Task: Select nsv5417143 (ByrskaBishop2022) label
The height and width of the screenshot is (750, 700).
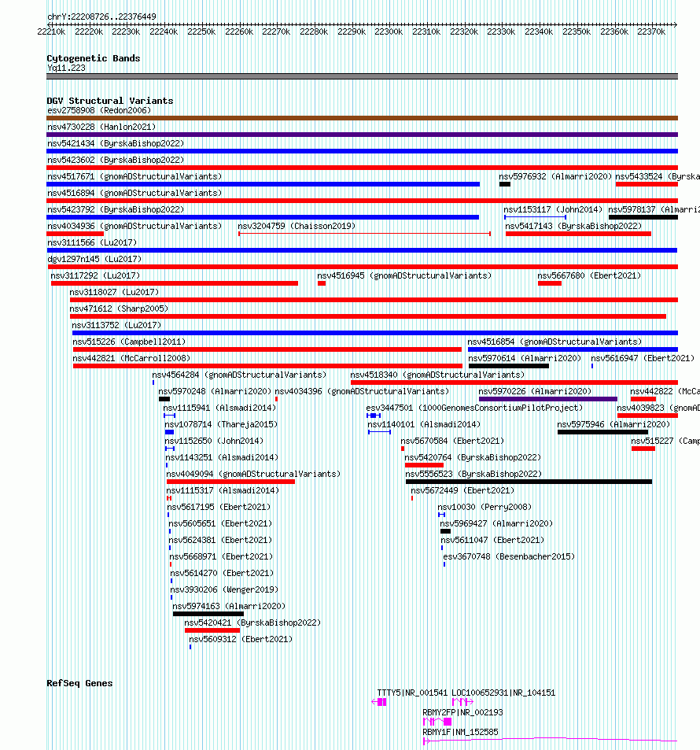Action: point(573,226)
